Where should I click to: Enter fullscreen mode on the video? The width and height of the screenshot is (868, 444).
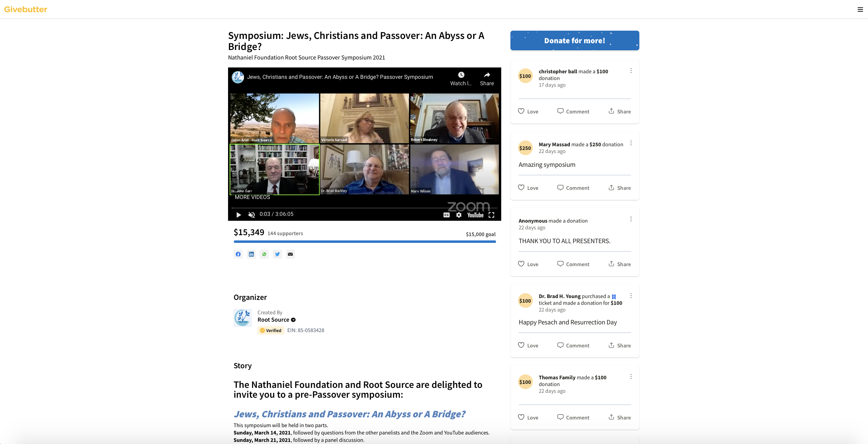point(491,215)
